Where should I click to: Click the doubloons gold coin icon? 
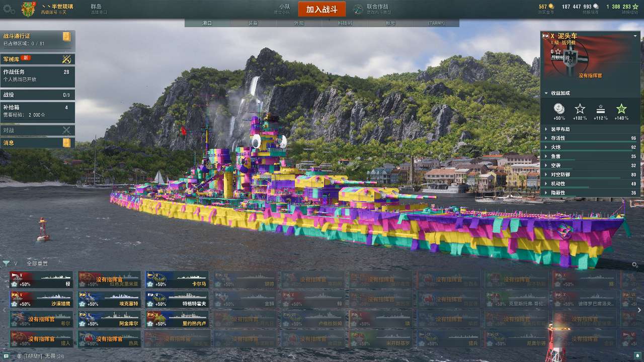551,7
